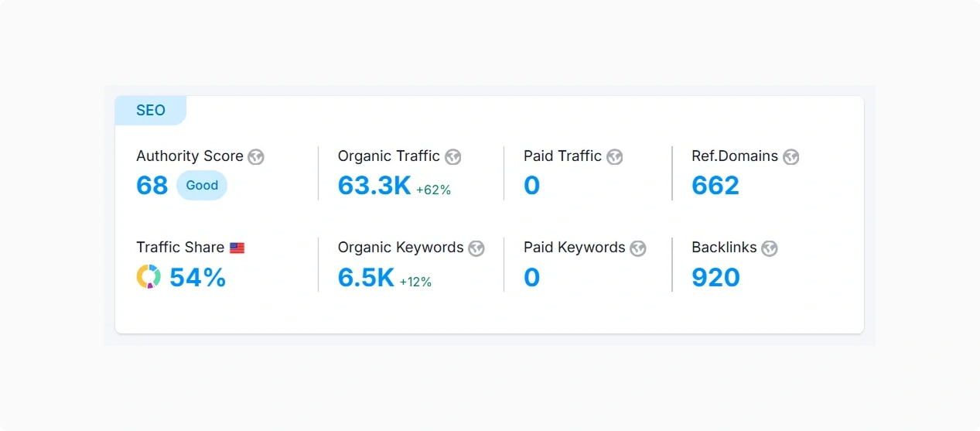Click the +62% organic traffic change
This screenshot has height=431, width=980.
click(434, 190)
